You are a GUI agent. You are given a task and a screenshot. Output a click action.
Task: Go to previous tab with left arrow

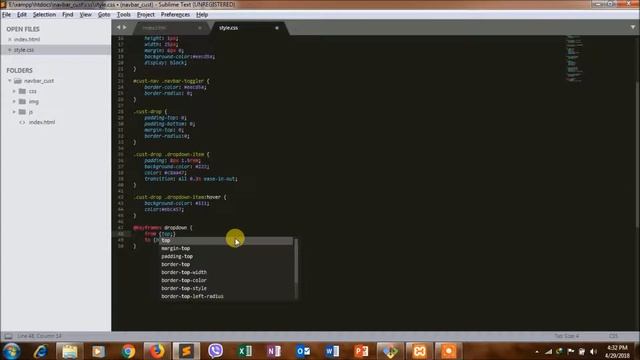118,27
